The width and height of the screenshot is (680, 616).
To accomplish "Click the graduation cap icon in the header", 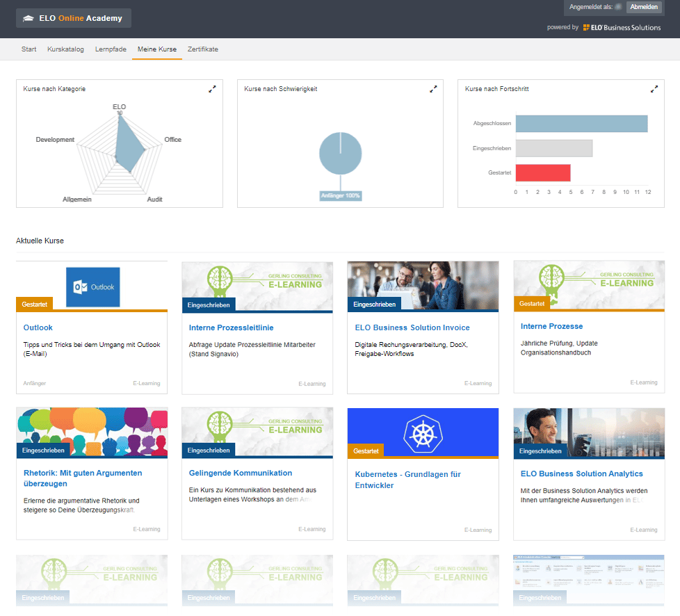I will coord(29,18).
